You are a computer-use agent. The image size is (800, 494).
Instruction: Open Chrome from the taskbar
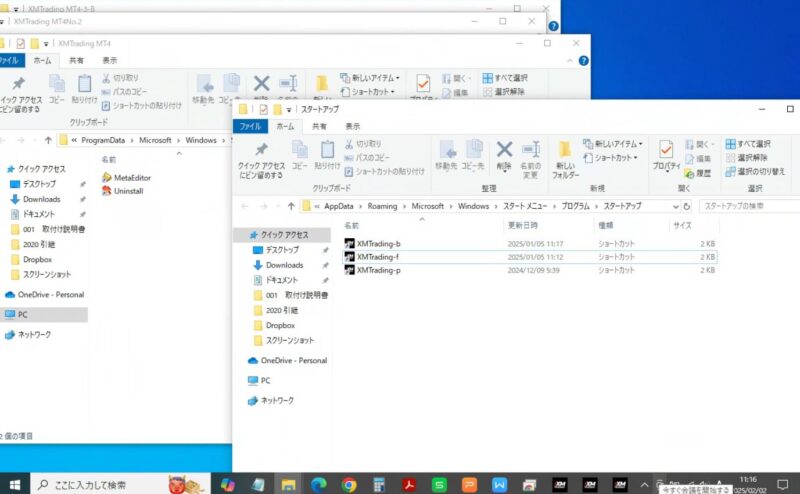[x=349, y=484]
